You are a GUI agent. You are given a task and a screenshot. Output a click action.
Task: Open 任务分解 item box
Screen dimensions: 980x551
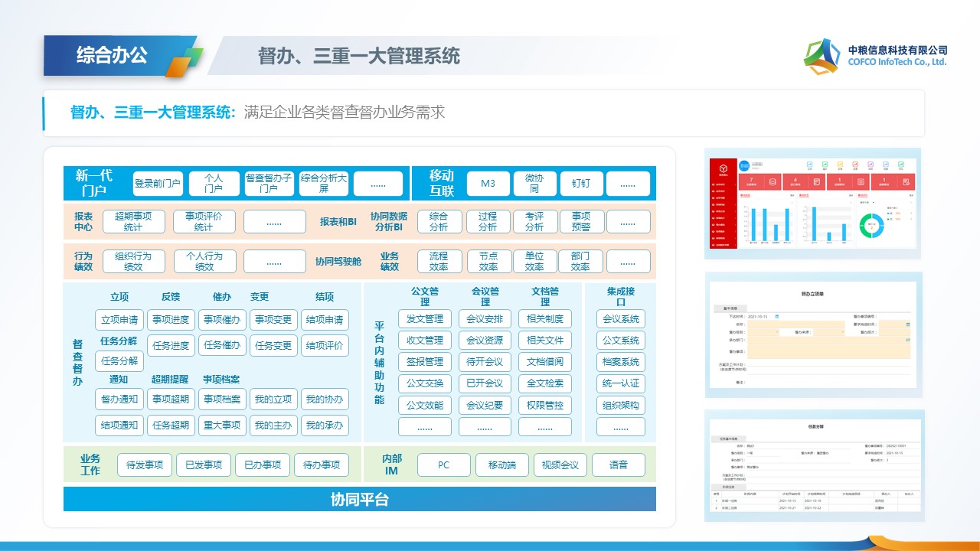119,361
